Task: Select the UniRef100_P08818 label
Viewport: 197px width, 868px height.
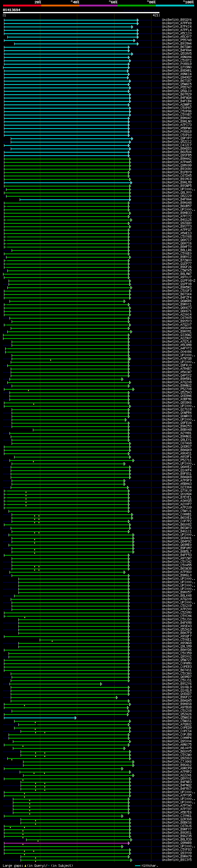Action: click(177, 132)
